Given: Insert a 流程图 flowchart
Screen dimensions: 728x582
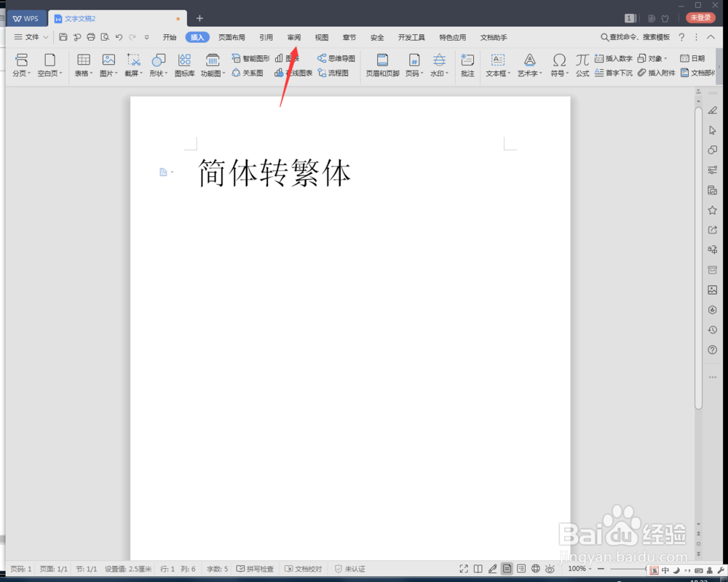Looking at the screenshot, I should 333,73.
